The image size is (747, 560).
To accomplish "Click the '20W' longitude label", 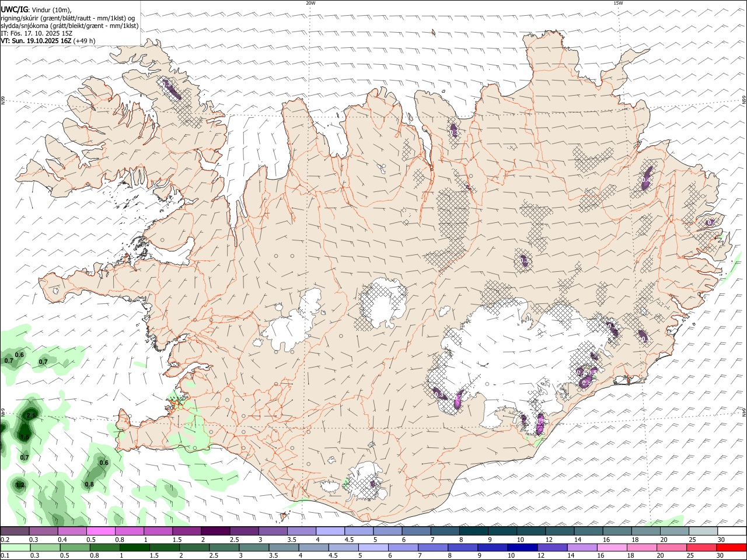I will (x=310, y=3).
